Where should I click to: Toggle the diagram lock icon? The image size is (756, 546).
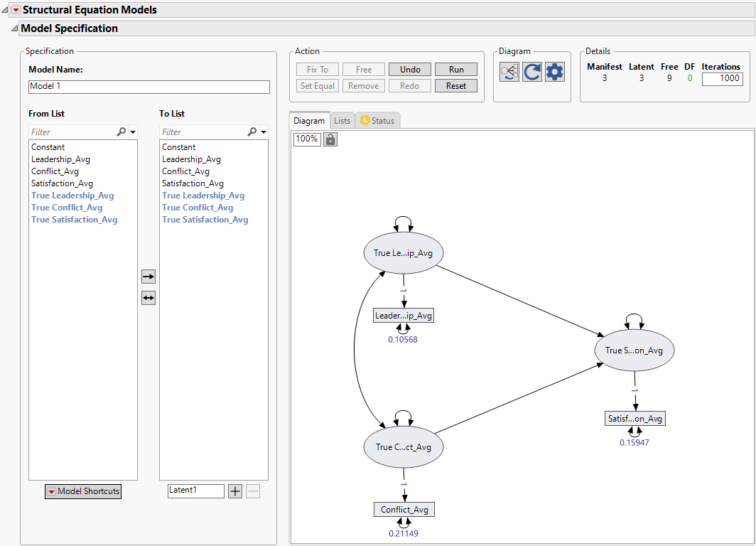[x=330, y=139]
